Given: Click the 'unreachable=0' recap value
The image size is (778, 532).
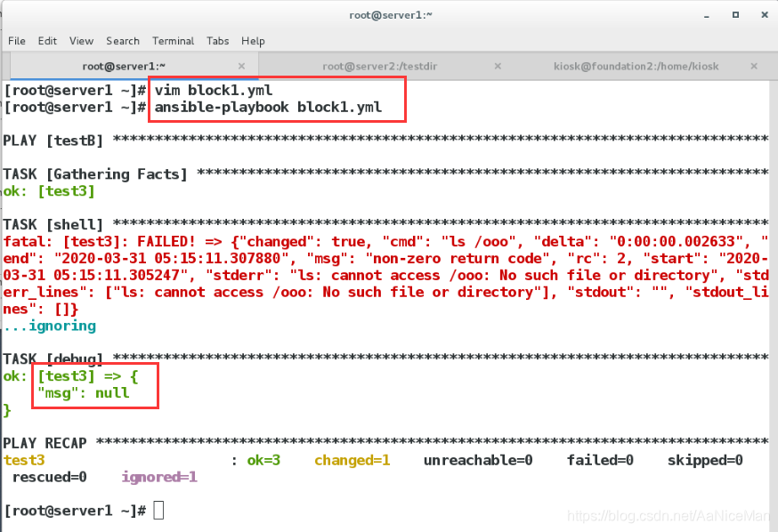Looking at the screenshot, I should pos(478,461).
